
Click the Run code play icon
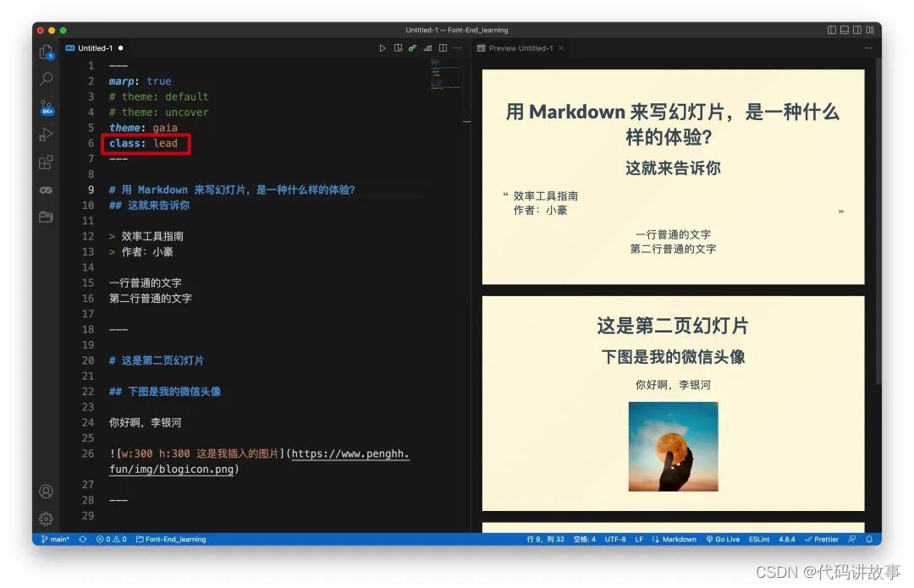[x=383, y=48]
